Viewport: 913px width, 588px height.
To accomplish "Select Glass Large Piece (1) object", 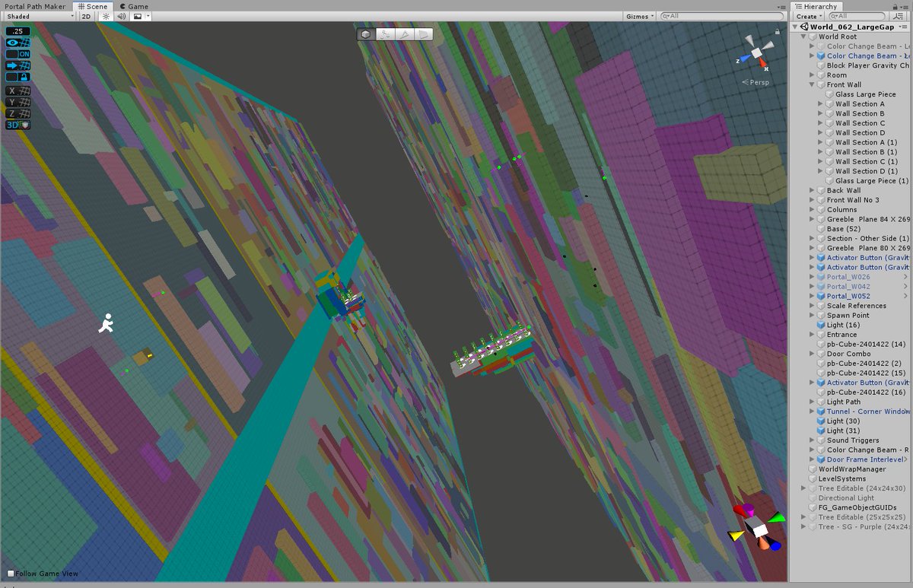I will (x=872, y=181).
